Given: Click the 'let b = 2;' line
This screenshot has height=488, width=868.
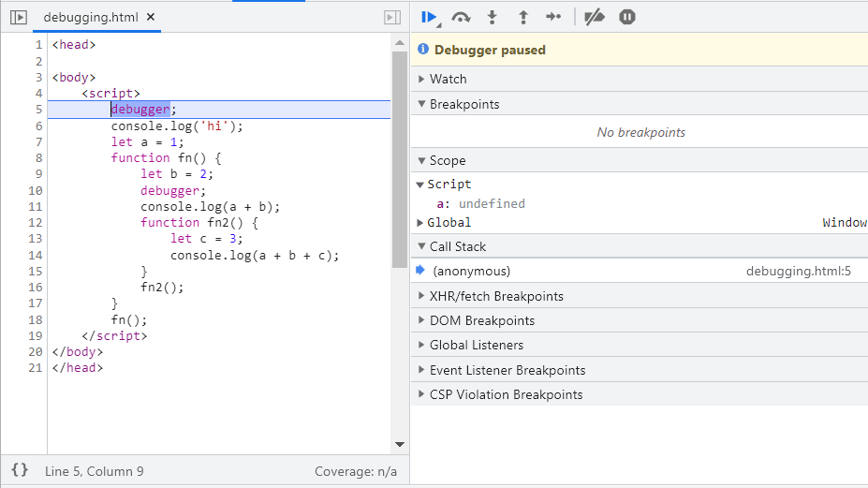Looking at the screenshot, I should pos(177,174).
